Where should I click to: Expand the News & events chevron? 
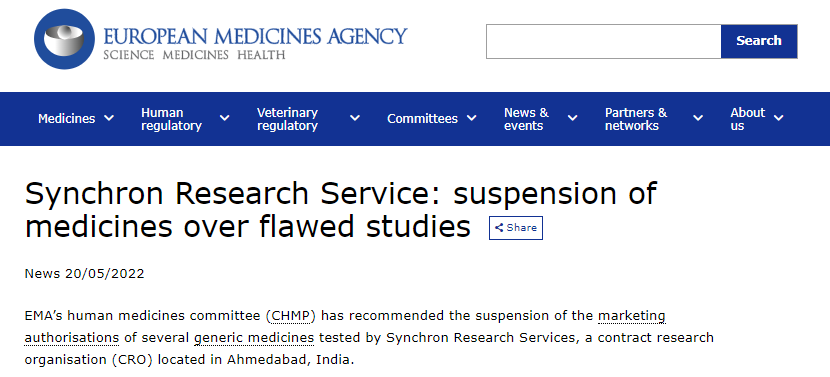(572, 118)
